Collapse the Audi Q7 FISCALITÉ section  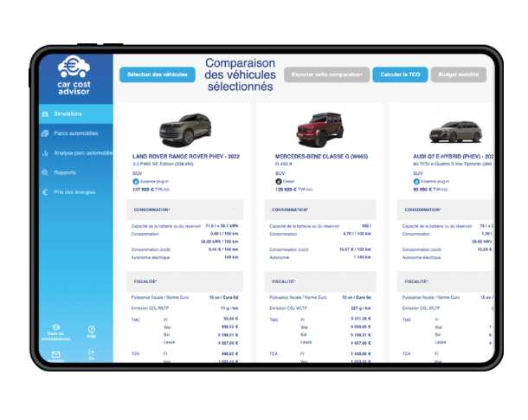click(x=445, y=281)
